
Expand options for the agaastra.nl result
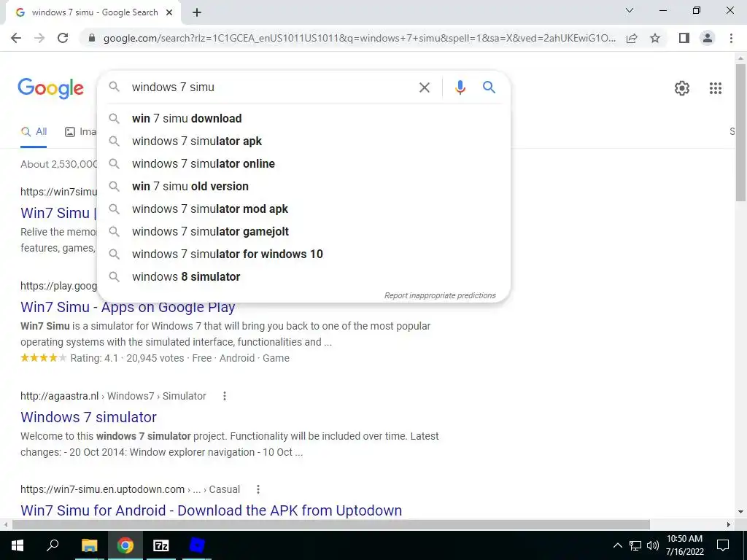tap(225, 396)
